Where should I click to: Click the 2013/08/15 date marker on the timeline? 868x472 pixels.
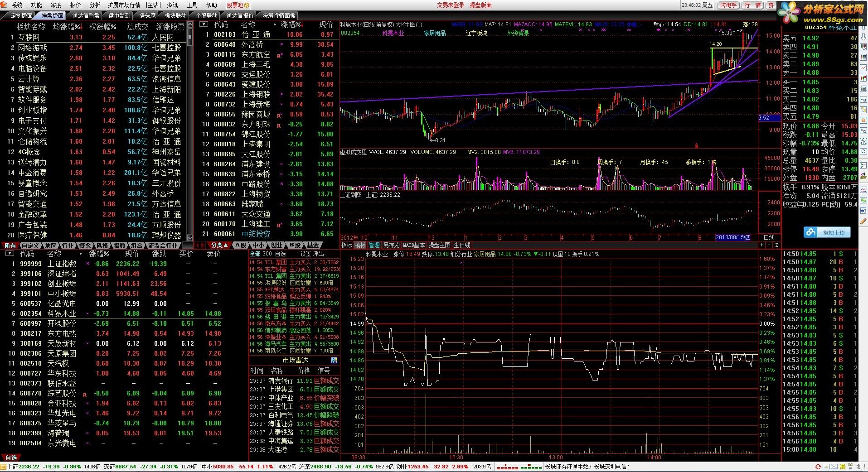coord(733,237)
